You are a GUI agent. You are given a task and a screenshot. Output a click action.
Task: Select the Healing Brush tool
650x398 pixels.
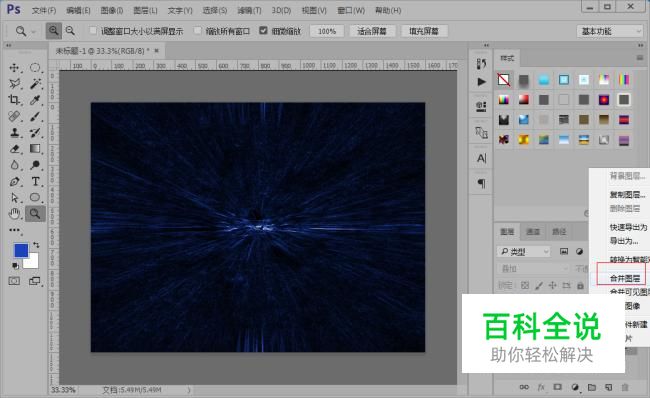(x=14, y=116)
